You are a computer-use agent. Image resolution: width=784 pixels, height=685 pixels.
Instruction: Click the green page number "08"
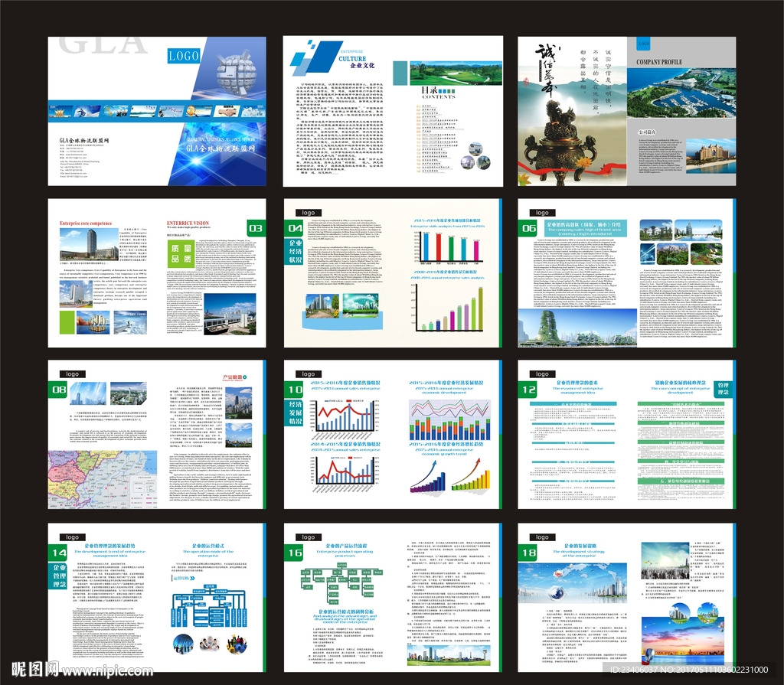pos(60,390)
